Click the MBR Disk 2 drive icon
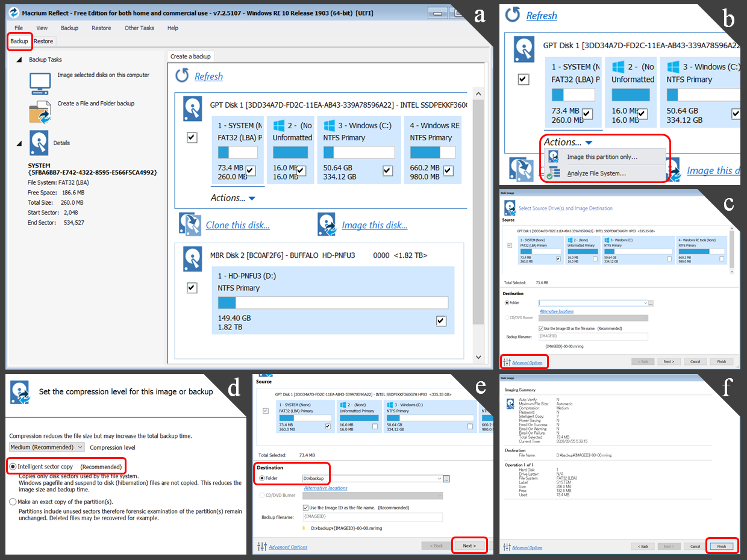Image resolution: width=747 pixels, height=560 pixels. tap(193, 258)
